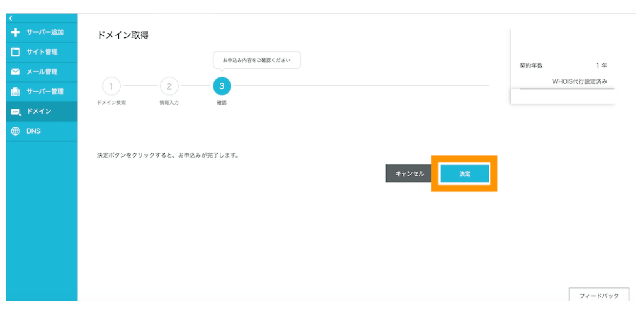Click the ドメイン sidebar icon
The image size is (644, 320).
point(16,112)
